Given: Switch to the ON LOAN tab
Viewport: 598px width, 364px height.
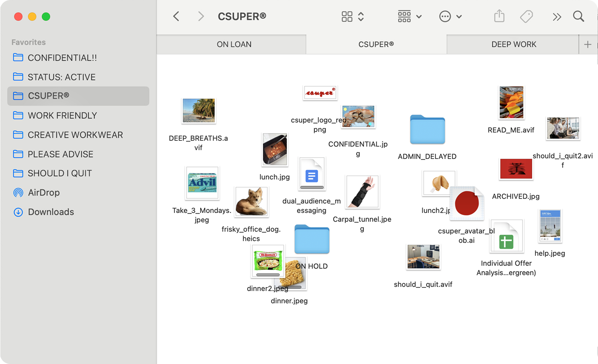Looking at the screenshot, I should 234,44.
